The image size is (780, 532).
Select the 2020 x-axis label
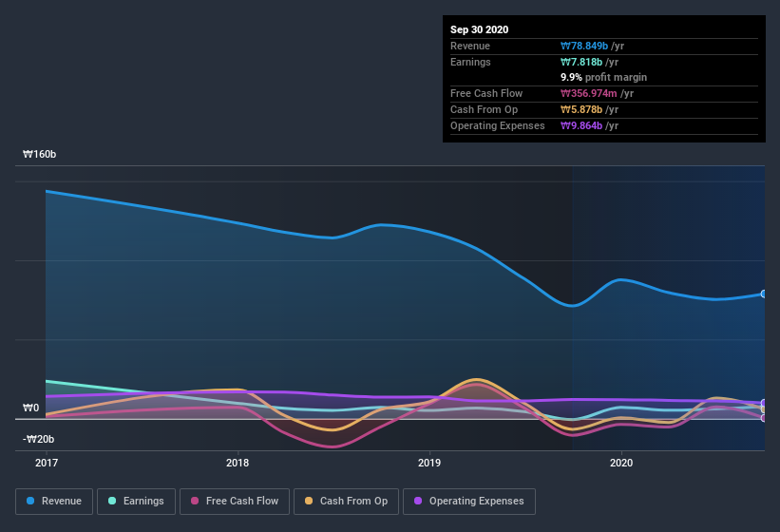(621, 463)
